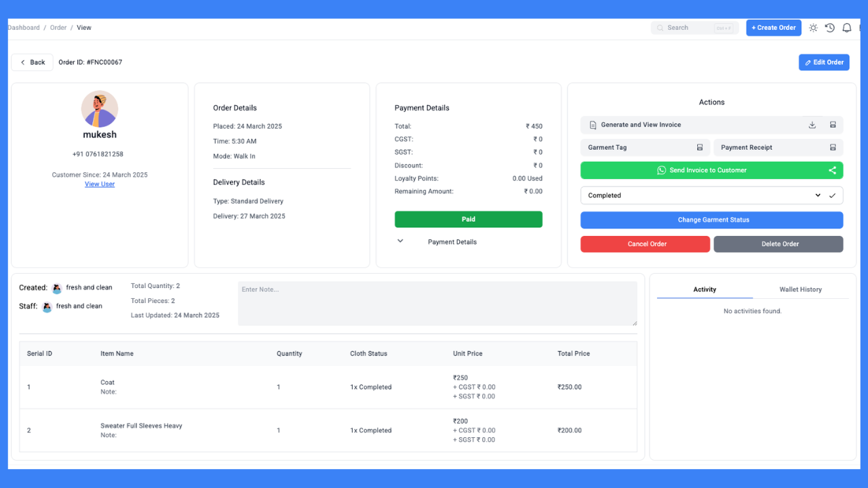Open the Garment Tag print icon
This screenshot has width=868, height=488.
701,147
